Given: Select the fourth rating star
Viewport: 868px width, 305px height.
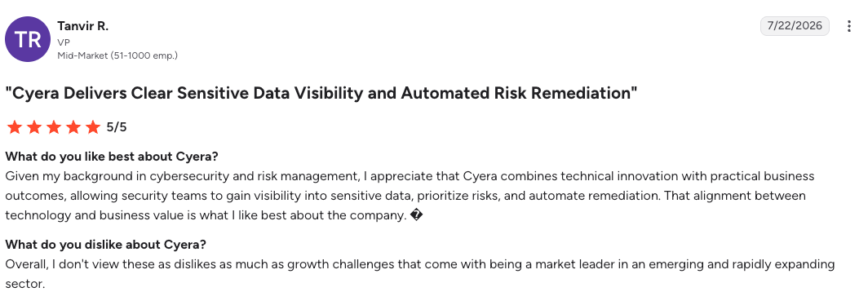Looking at the screenshot, I should [73, 128].
